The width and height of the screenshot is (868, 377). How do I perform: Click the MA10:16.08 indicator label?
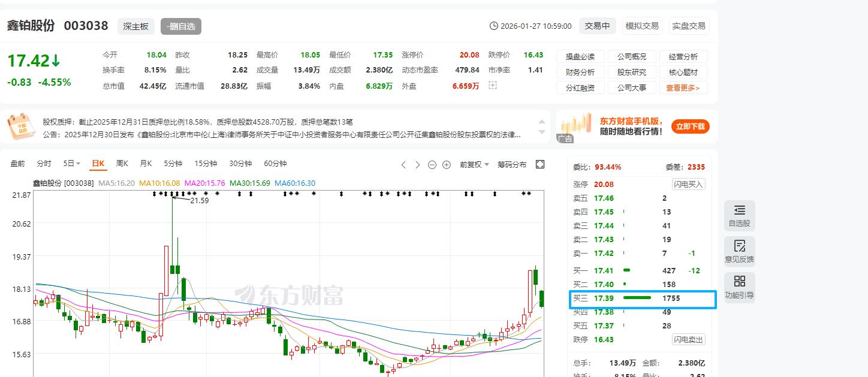point(159,183)
